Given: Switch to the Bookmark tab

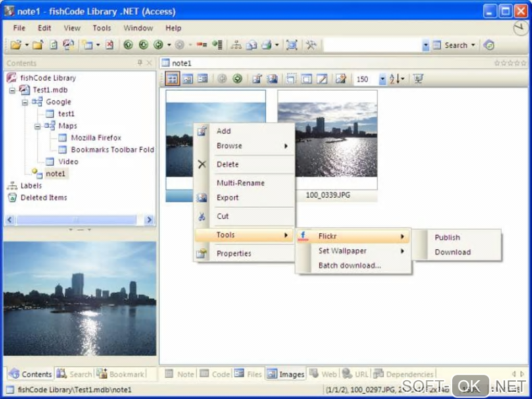Looking at the screenshot, I should click(x=120, y=374).
